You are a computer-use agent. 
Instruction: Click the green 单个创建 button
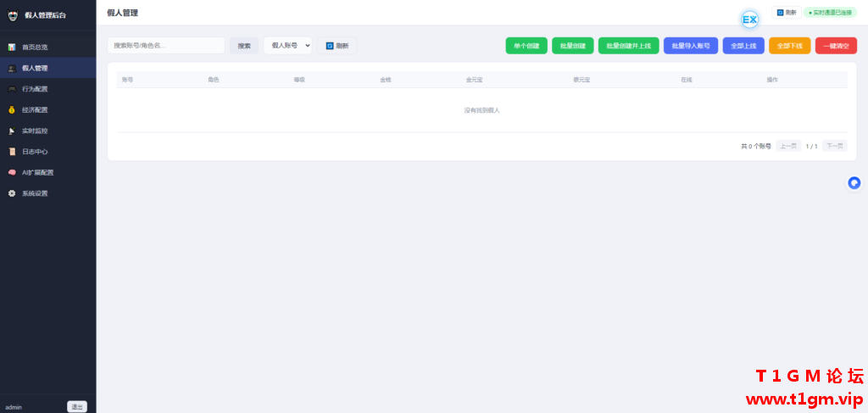526,46
